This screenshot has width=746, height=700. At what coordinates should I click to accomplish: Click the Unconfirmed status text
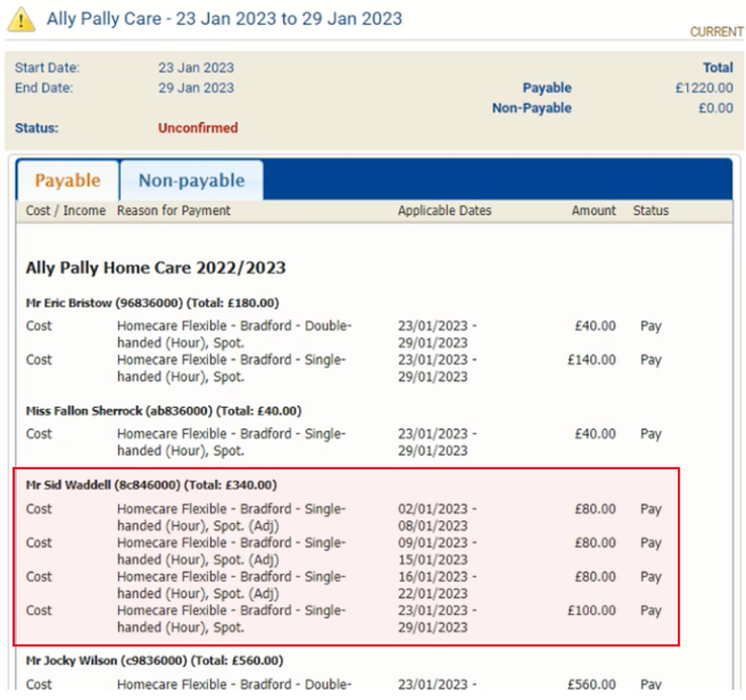[198, 128]
